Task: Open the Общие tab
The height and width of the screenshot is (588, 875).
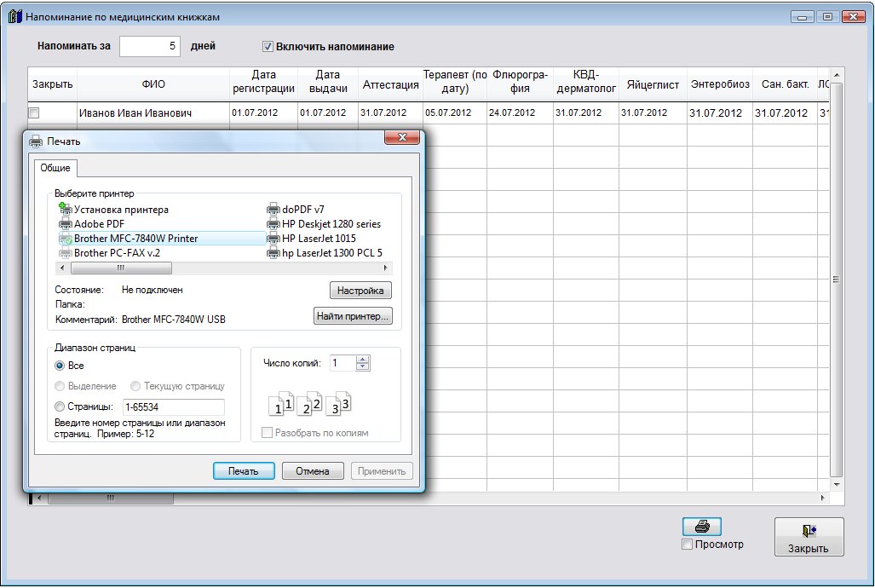Action: point(55,169)
